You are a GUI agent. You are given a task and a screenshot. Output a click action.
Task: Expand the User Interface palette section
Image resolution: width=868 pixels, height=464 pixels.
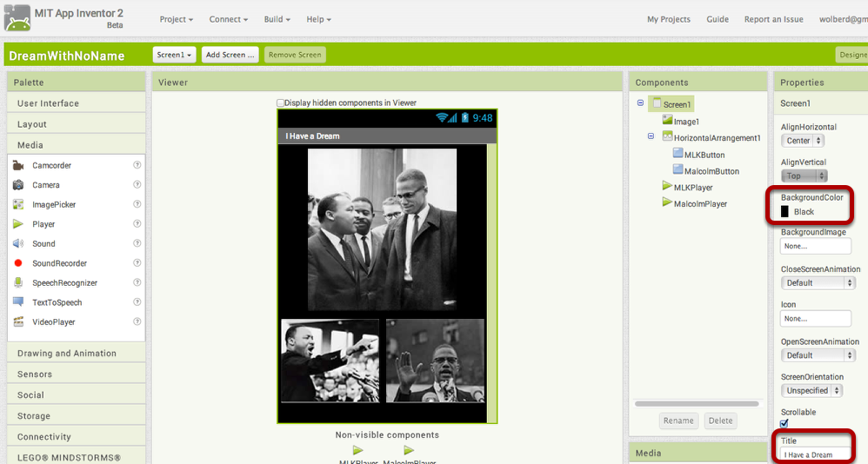(x=77, y=103)
